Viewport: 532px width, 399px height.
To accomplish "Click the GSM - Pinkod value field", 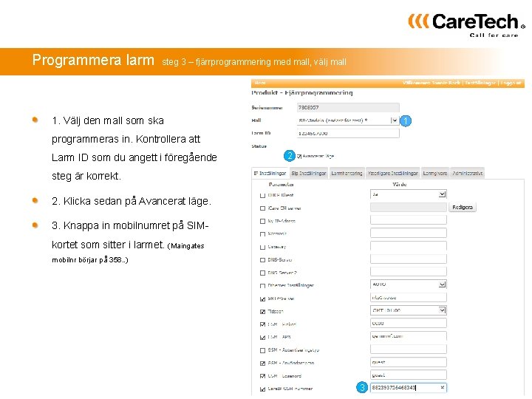I will [x=408, y=323].
